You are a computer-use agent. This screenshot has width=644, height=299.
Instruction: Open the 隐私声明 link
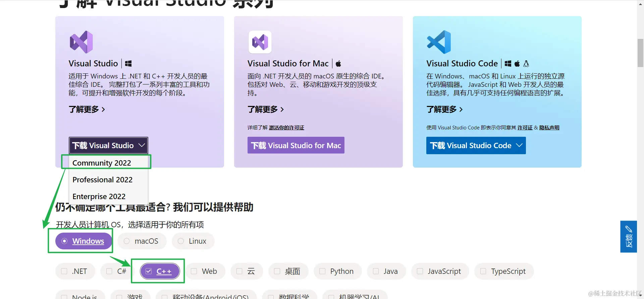click(x=549, y=128)
